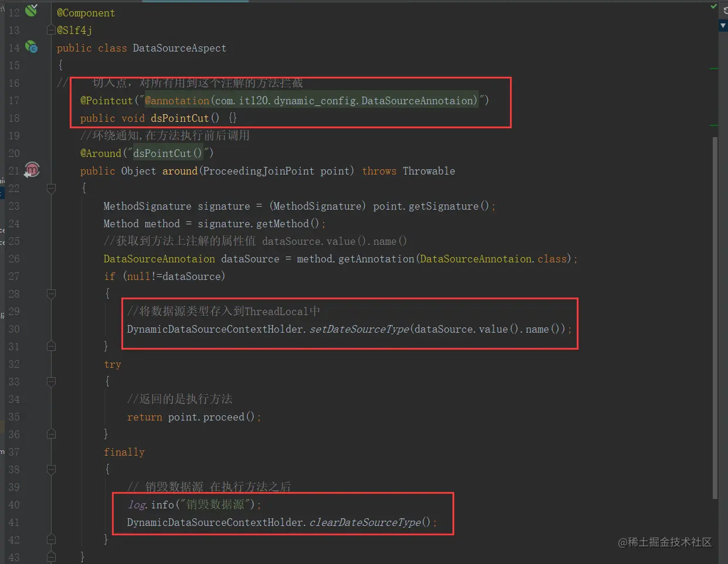Screen dimensions: 728x564
Task: Click the MethodSignature cast on line 23
Action: pos(317,206)
